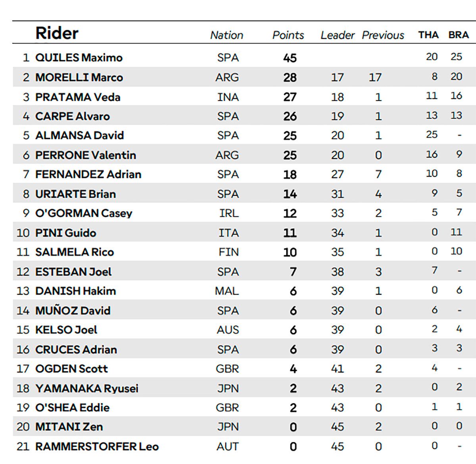Open rider QUILES Maximo
This screenshot has width=476, height=464.
pos(79,57)
